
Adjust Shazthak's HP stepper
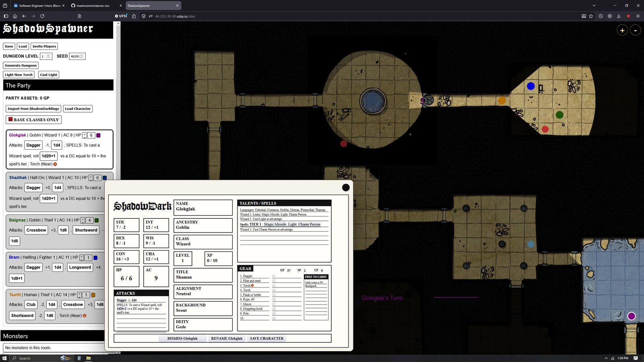click(x=91, y=178)
